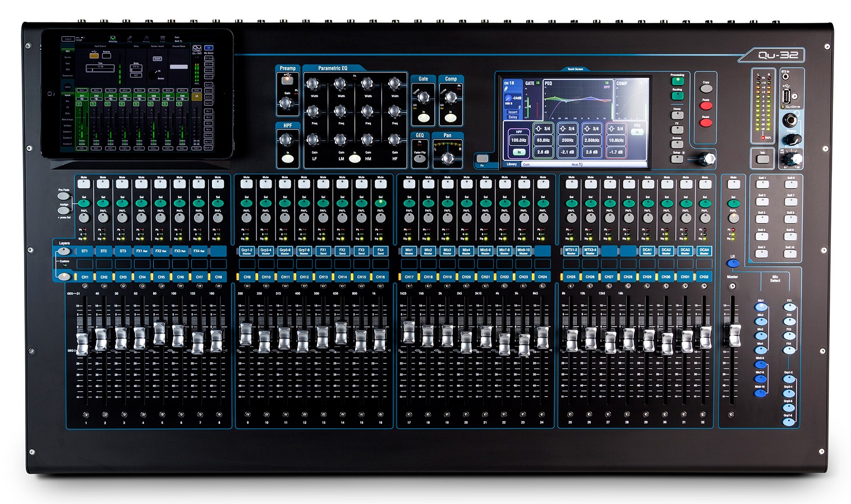Select the -1.7 dB gain box

coord(616,152)
